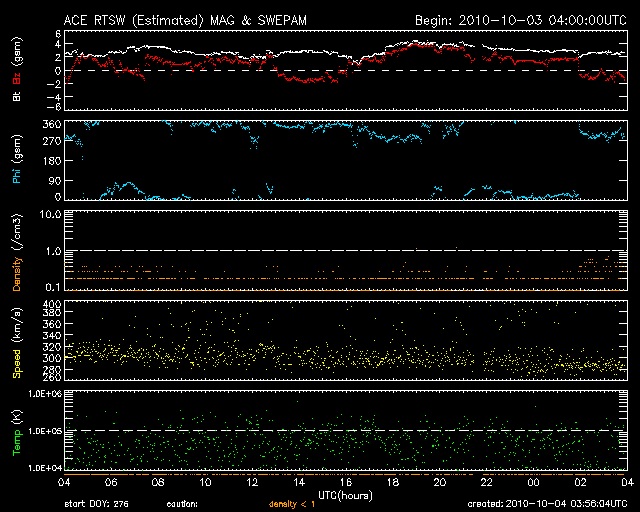
Task: Select the 18 hour tick on time axis
Action: (392, 482)
